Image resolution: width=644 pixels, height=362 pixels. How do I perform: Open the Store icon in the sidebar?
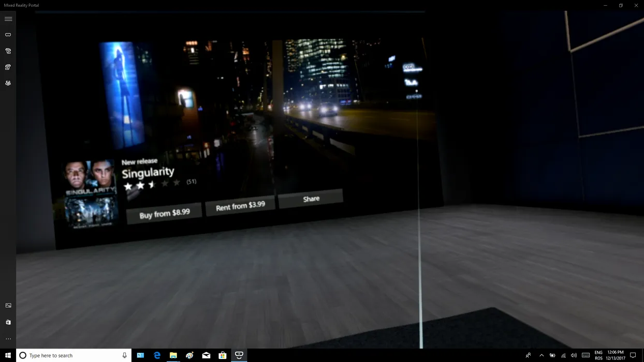[x=8, y=322]
